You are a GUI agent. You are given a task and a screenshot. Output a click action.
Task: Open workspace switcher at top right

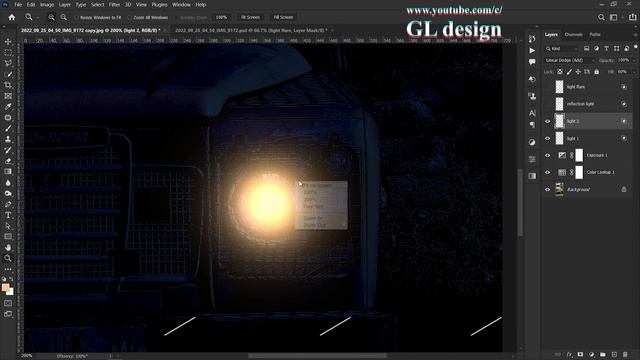coord(613,17)
